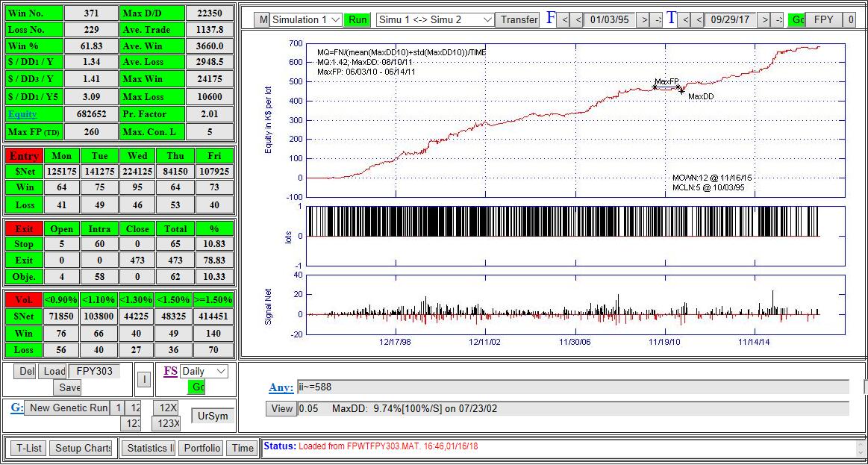Click the small I button

click(x=143, y=380)
